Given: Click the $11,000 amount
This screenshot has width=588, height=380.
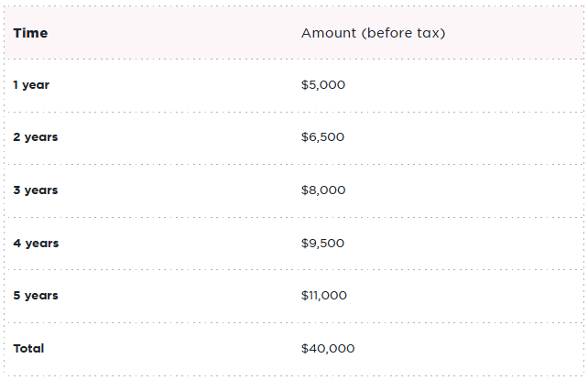Looking at the screenshot, I should point(324,296).
